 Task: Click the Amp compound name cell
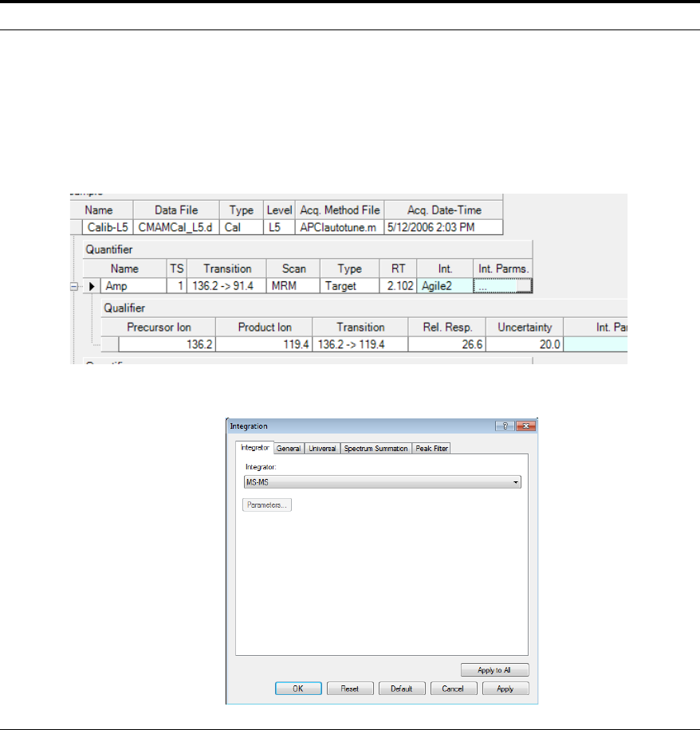point(133,286)
